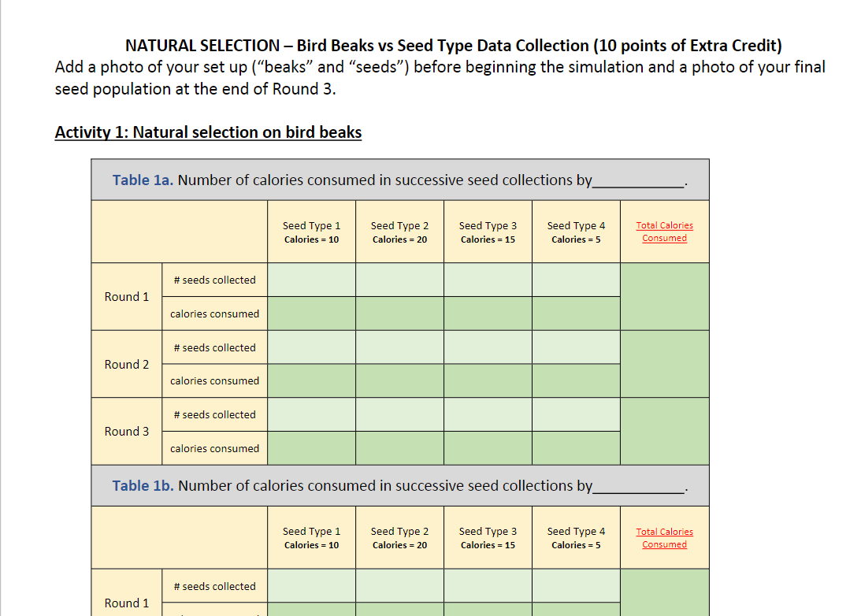Select the 'Round 3' label cell in Table 1a
Viewport: 861px width, 616px height.
(126, 431)
